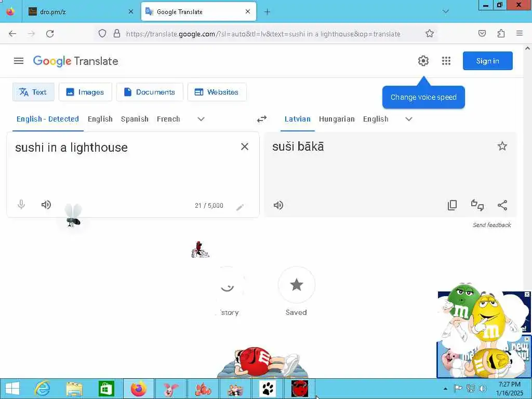532x399 pixels.
Task: Open the Send feedback link
Action: [491, 225]
